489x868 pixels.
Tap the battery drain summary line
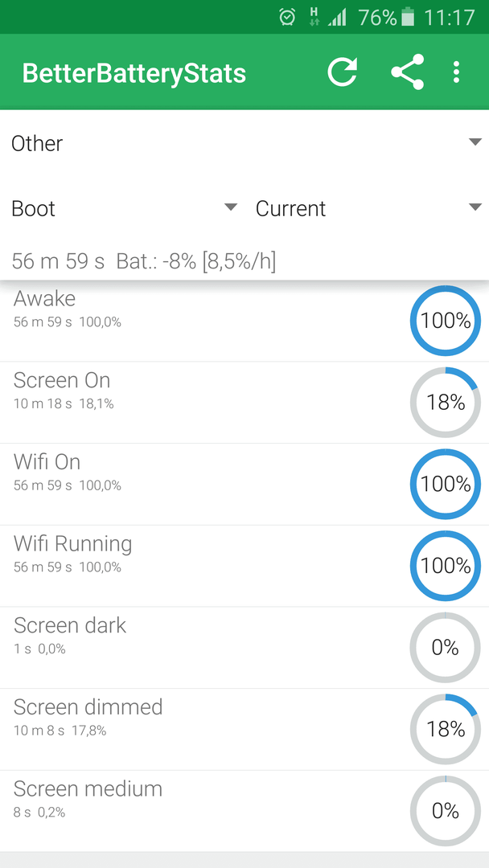tap(144, 260)
